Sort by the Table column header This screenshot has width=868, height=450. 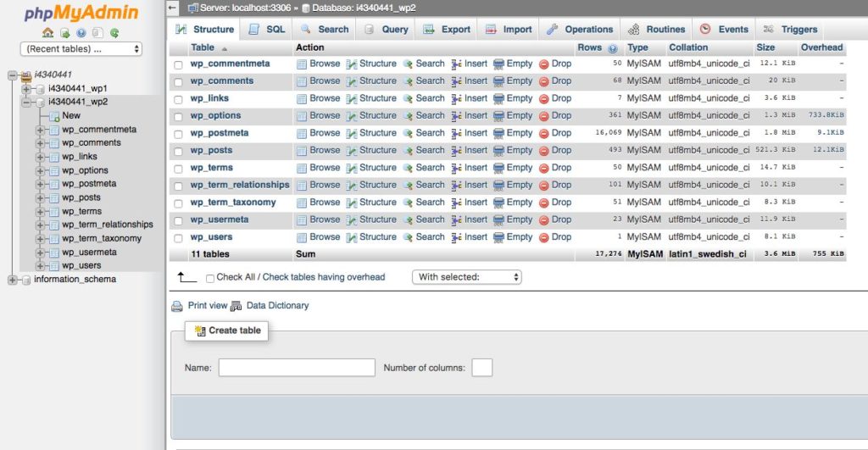point(203,47)
